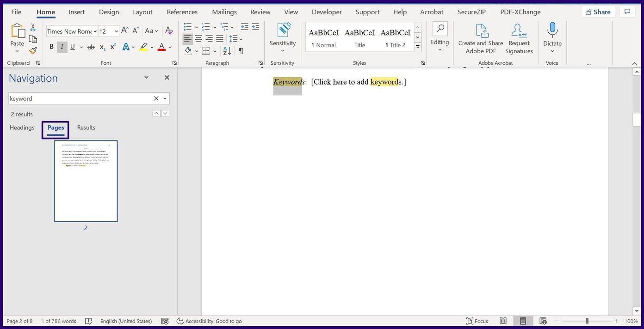Click Create and Share Adobe PDF
Viewport: 644px width, 329px height.
coord(481,39)
